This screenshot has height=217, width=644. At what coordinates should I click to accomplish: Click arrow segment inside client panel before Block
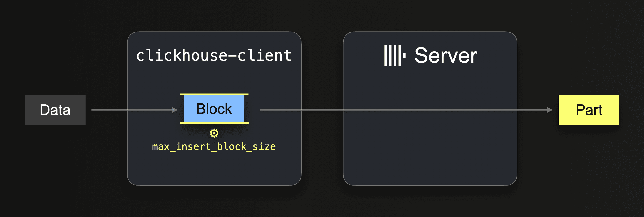click(x=150, y=110)
